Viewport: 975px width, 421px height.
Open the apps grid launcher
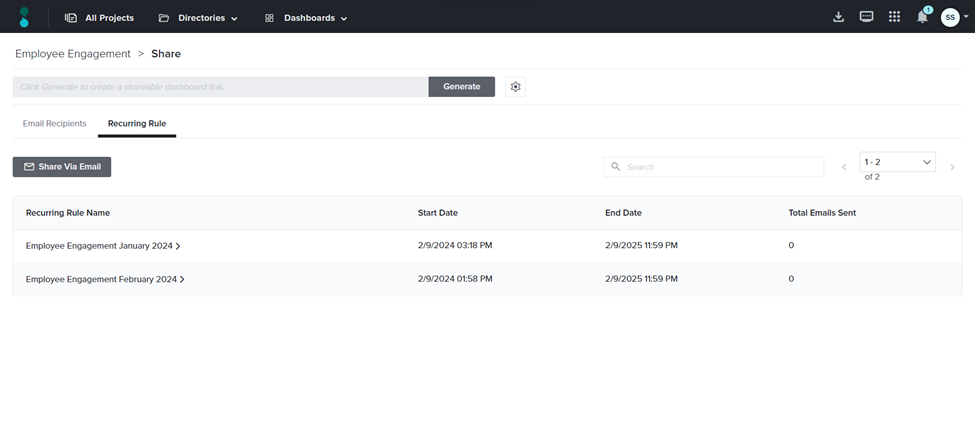tap(894, 17)
